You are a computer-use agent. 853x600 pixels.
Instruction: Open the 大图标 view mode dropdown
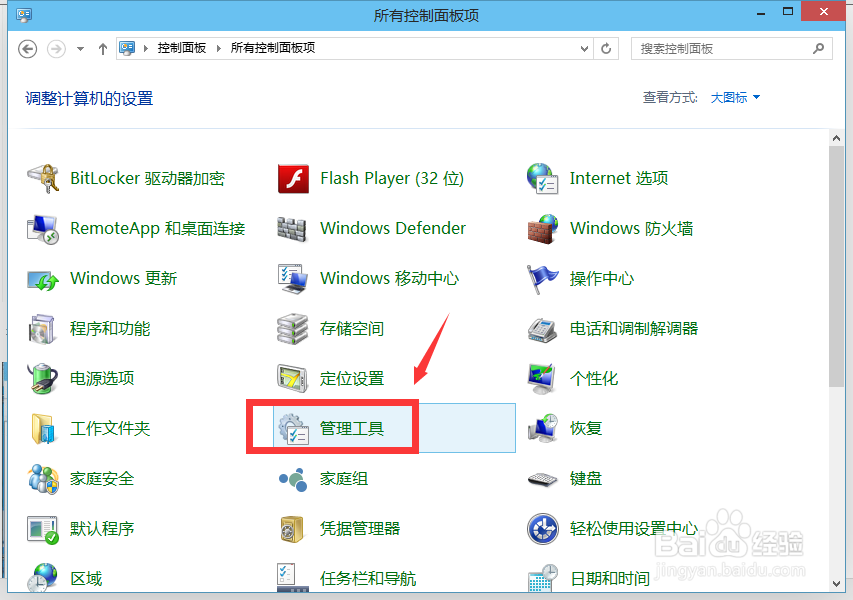(x=735, y=98)
